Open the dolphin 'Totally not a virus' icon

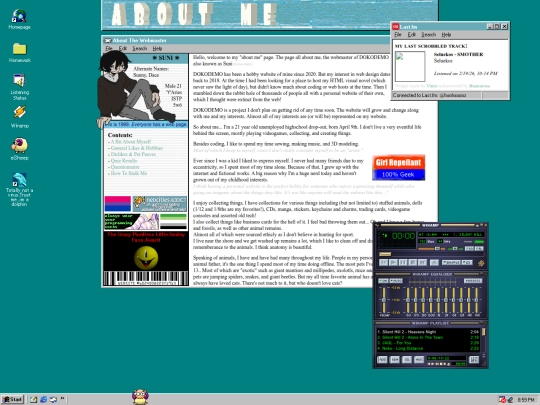pos(19,189)
